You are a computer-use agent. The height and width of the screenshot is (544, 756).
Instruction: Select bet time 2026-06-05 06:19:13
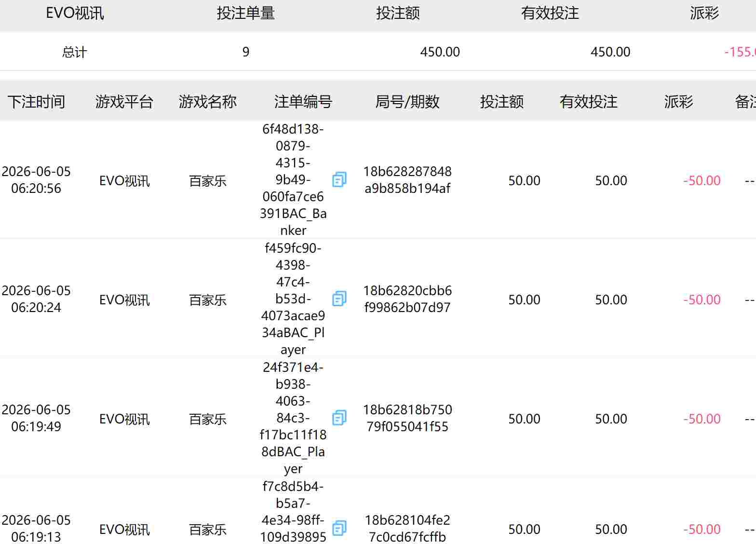36,529
